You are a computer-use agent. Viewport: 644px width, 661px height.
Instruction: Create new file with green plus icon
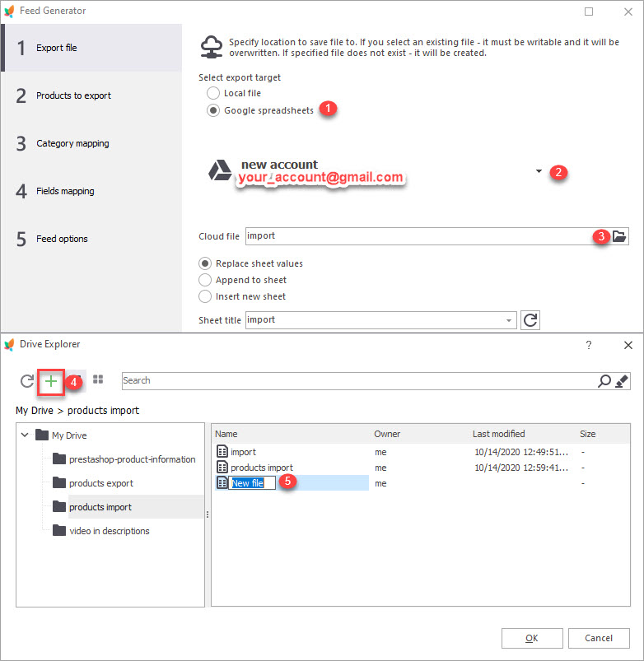[50, 381]
